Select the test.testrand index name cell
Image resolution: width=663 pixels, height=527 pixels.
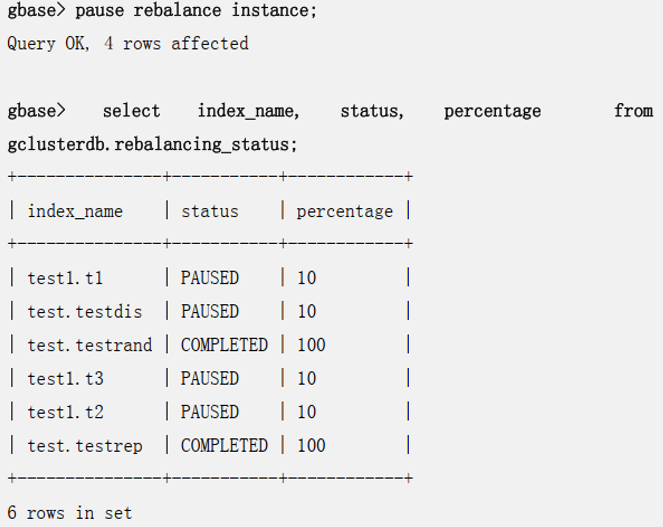click(x=90, y=345)
